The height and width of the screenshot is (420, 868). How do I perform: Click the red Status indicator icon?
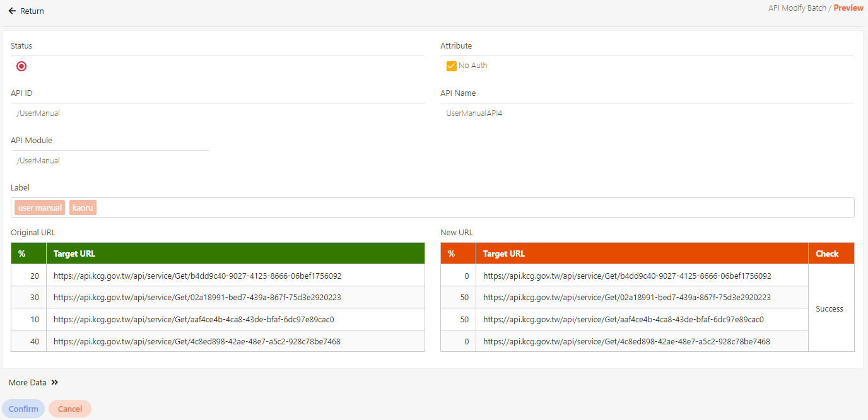tap(21, 66)
